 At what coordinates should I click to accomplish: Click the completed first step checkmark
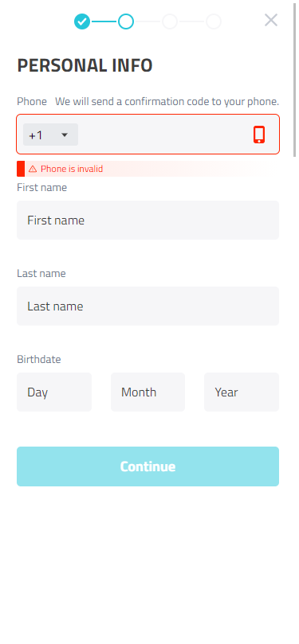pos(82,21)
